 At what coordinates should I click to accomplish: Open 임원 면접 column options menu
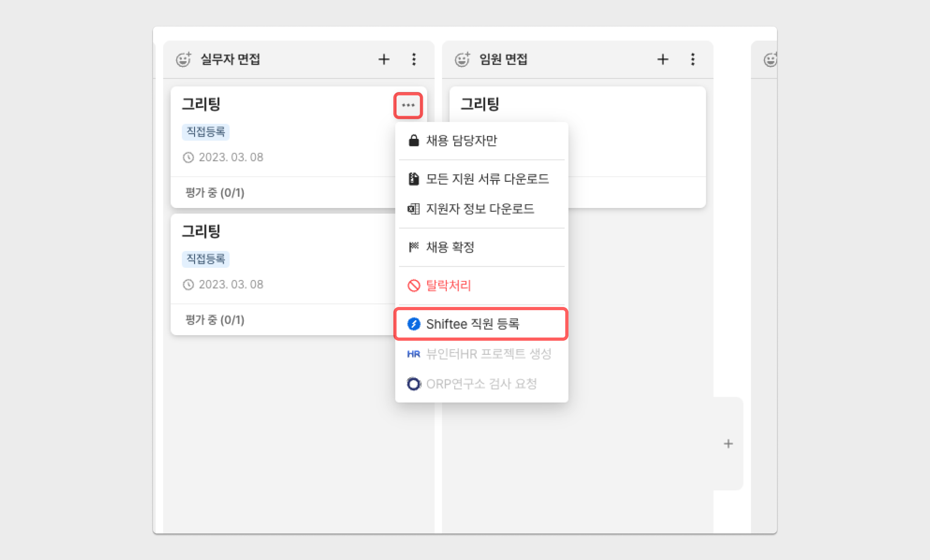pyautogui.click(x=693, y=60)
